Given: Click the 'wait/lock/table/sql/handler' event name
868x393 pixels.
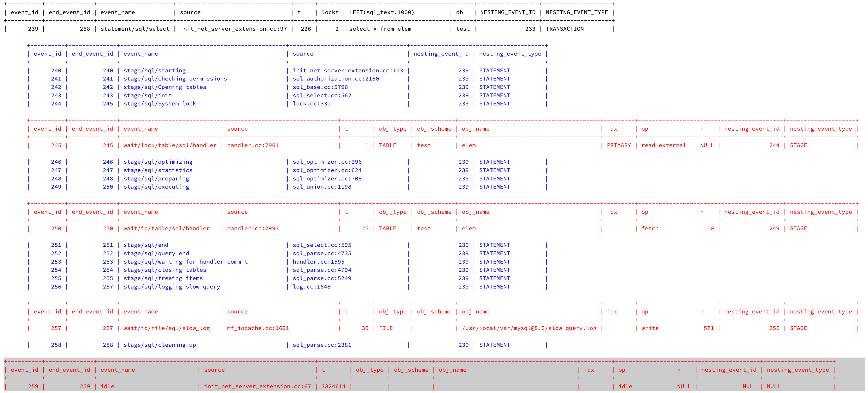Looking at the screenshot, I should point(170,145).
